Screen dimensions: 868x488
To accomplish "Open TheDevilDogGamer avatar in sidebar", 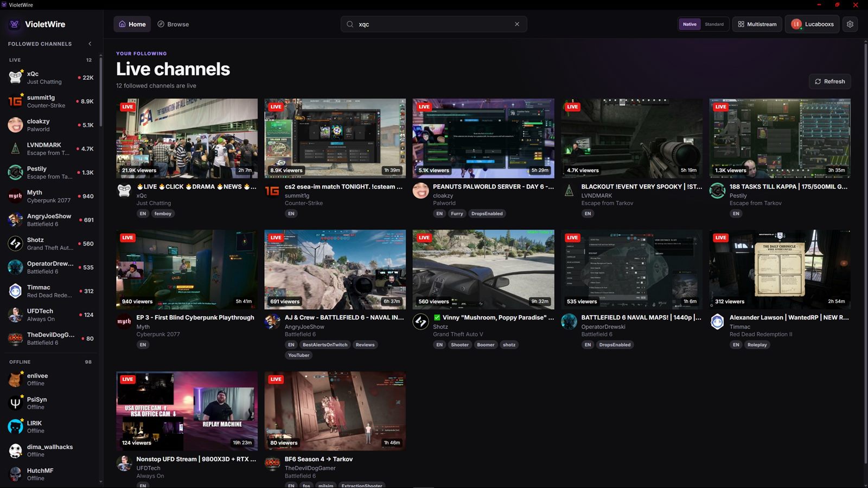I will point(15,338).
